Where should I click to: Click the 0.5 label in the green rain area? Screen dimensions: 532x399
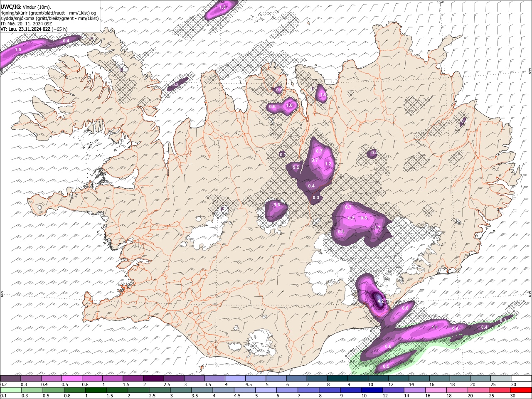point(386,367)
